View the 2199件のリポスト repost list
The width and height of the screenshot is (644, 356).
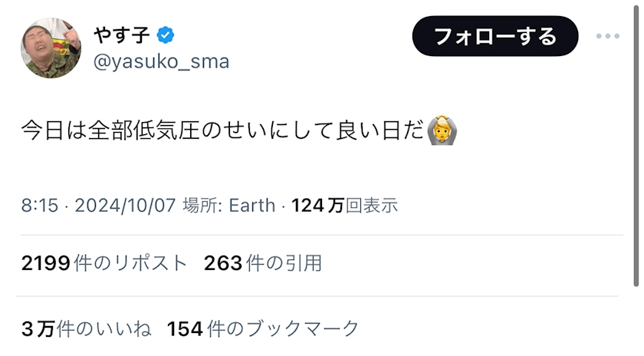(104, 264)
